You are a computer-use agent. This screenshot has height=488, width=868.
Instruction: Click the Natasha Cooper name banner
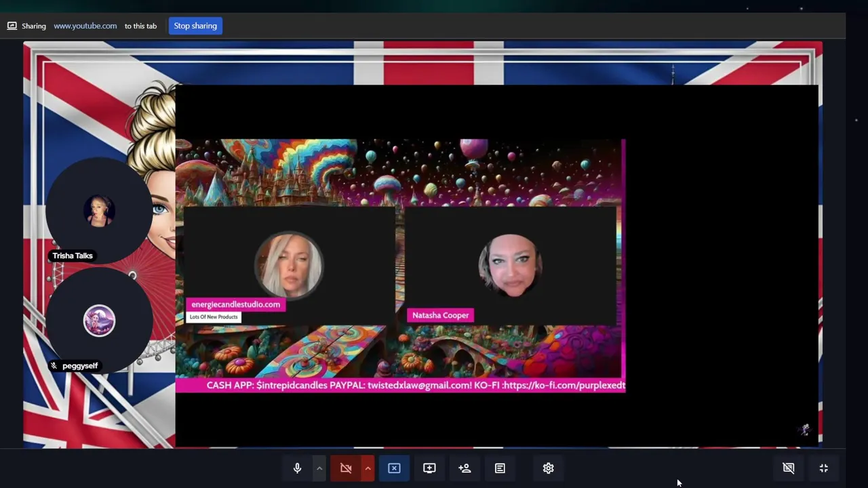tap(441, 315)
